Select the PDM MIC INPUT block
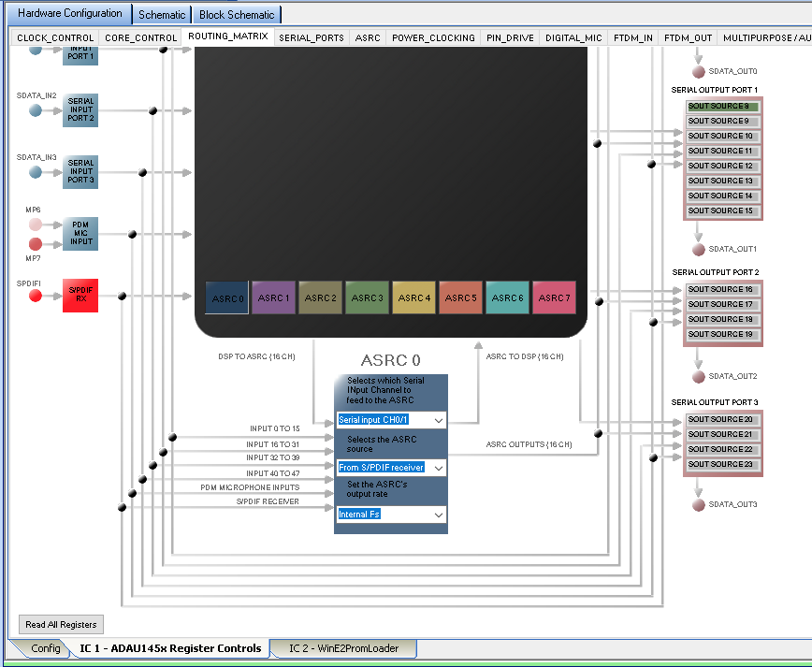 [x=80, y=234]
